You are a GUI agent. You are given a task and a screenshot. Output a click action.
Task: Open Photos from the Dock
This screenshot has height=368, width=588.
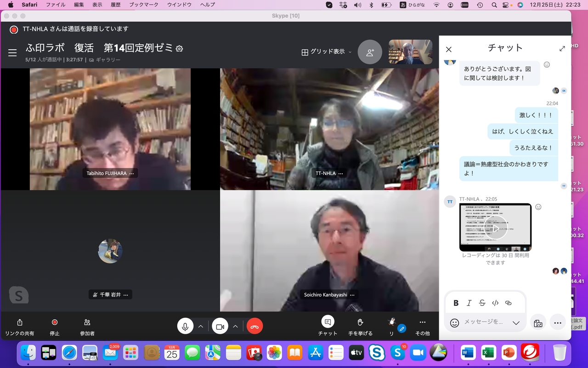pos(274,353)
